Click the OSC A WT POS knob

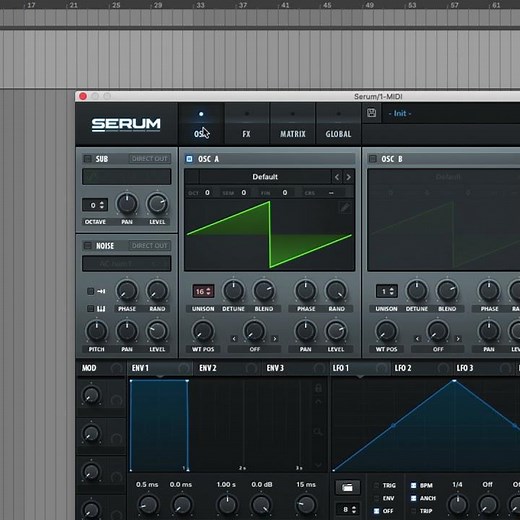[x=203, y=331]
